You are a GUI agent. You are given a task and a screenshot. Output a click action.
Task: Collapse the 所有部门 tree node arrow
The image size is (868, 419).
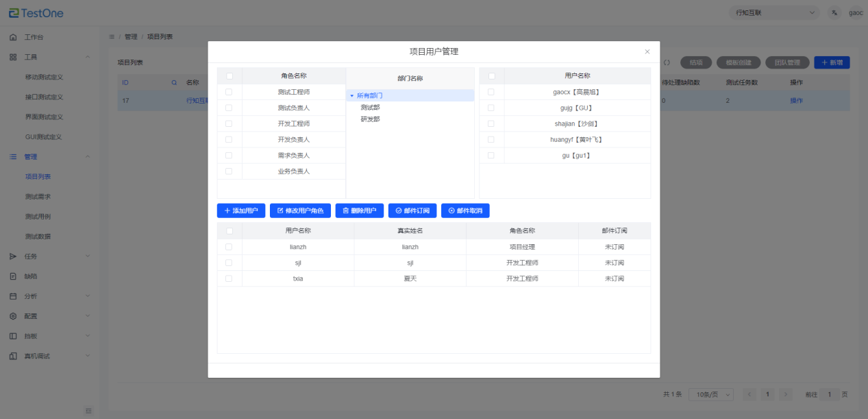pos(352,96)
